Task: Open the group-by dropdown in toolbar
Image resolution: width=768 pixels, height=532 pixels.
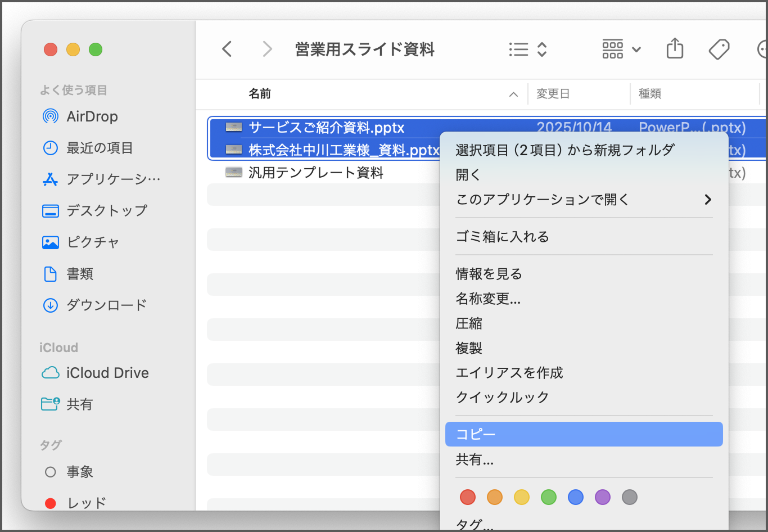Action: pyautogui.click(x=621, y=49)
